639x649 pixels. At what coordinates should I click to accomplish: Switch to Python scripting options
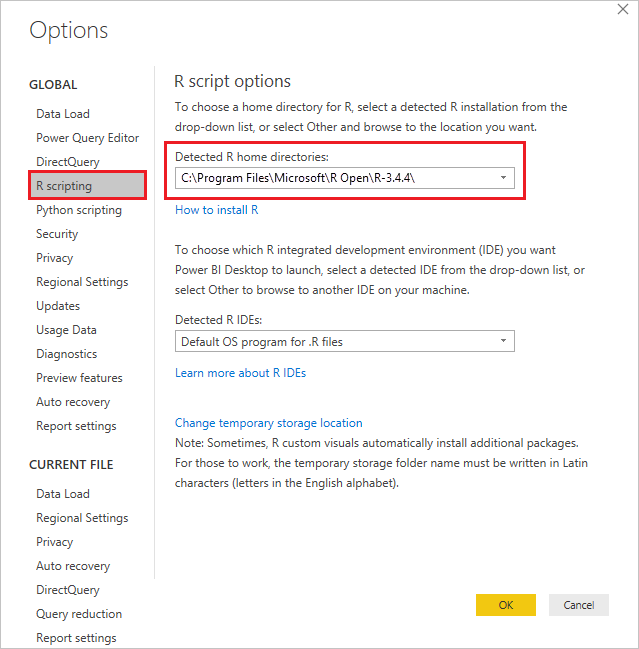pos(79,210)
